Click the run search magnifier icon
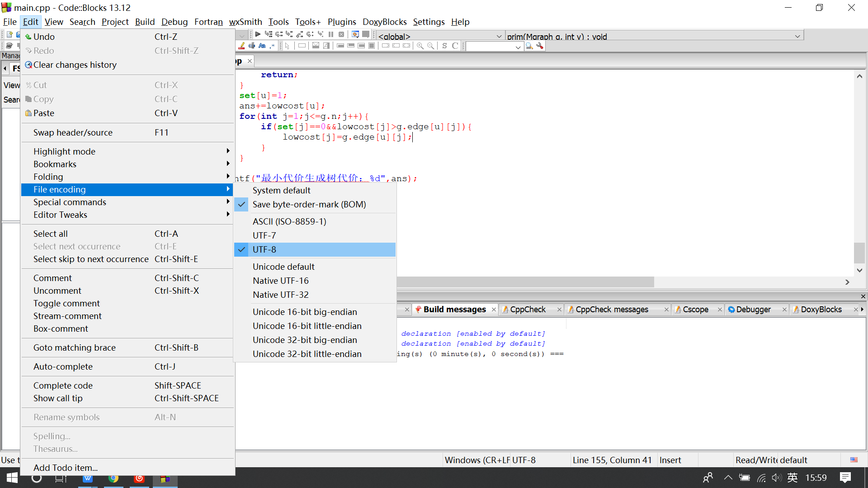The height and width of the screenshot is (488, 868). (529, 46)
